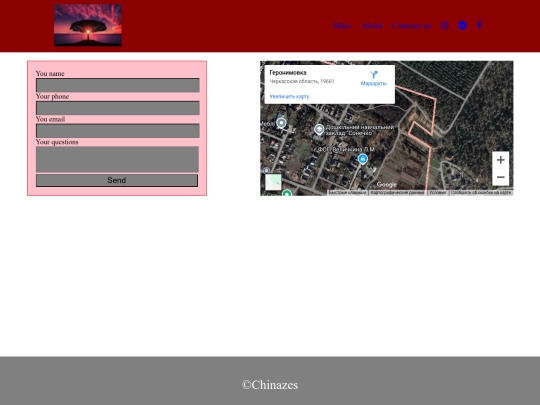
Task: Open the Instagram icon in the header
Action: click(444, 25)
